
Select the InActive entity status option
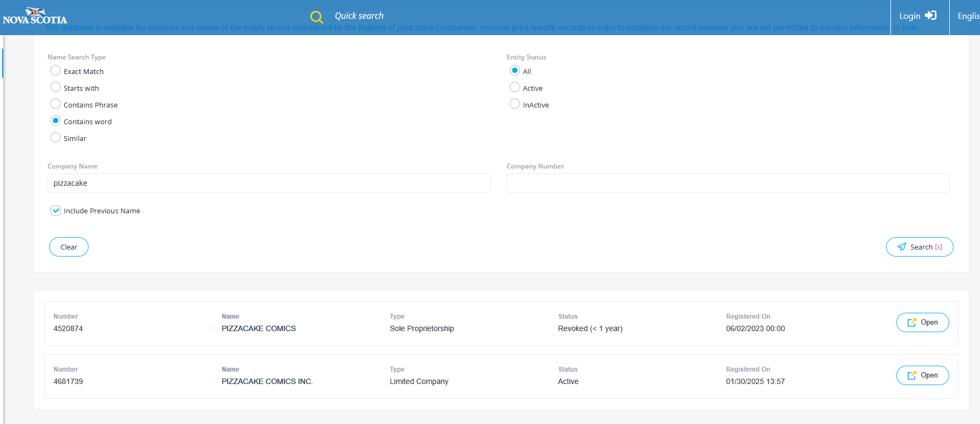tap(515, 104)
